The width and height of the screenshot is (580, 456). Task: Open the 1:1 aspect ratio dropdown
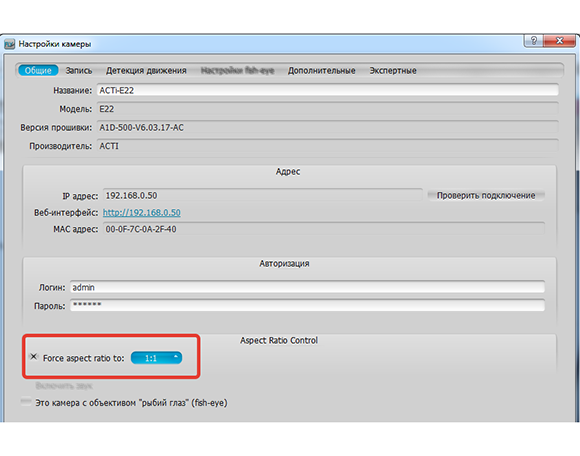point(156,358)
